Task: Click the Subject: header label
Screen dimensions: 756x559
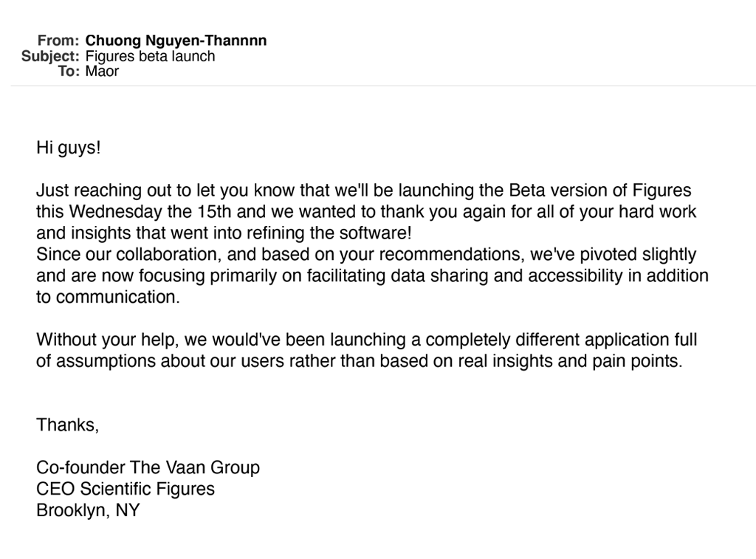Action: click(50, 56)
